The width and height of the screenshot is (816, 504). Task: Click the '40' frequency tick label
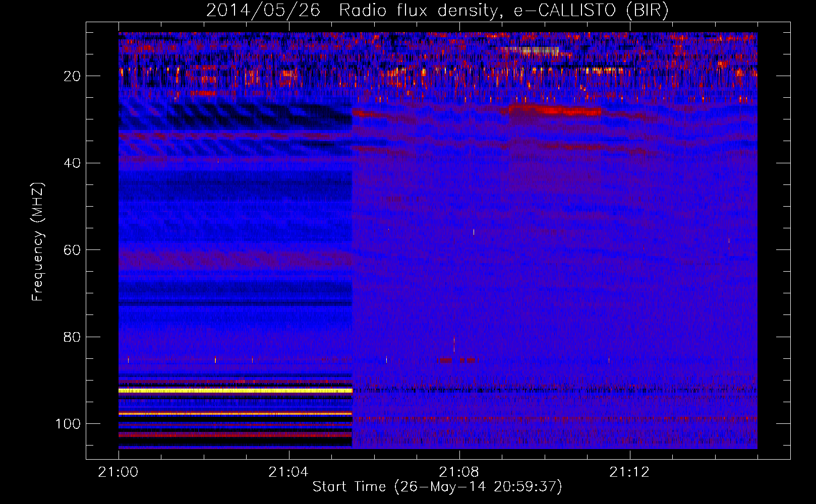point(73,163)
